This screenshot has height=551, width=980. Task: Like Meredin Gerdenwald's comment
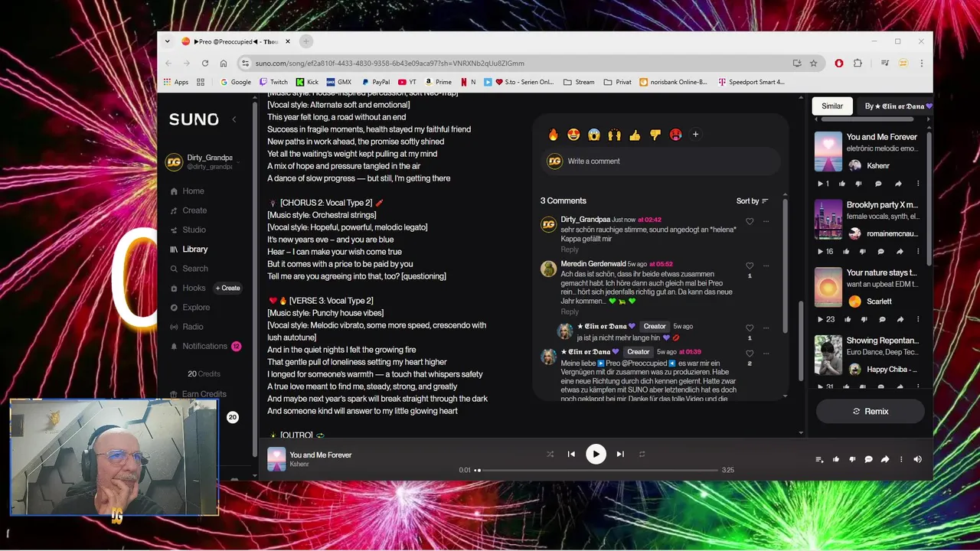click(750, 266)
